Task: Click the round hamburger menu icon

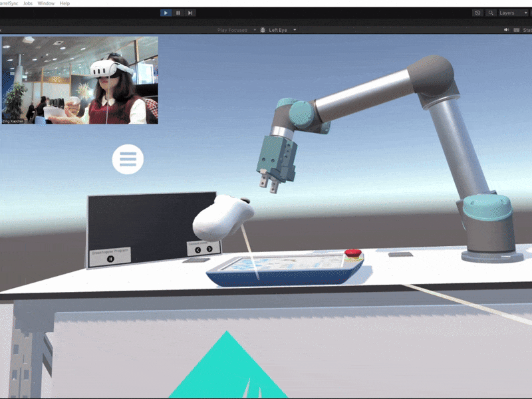Action: pyautogui.click(x=128, y=159)
